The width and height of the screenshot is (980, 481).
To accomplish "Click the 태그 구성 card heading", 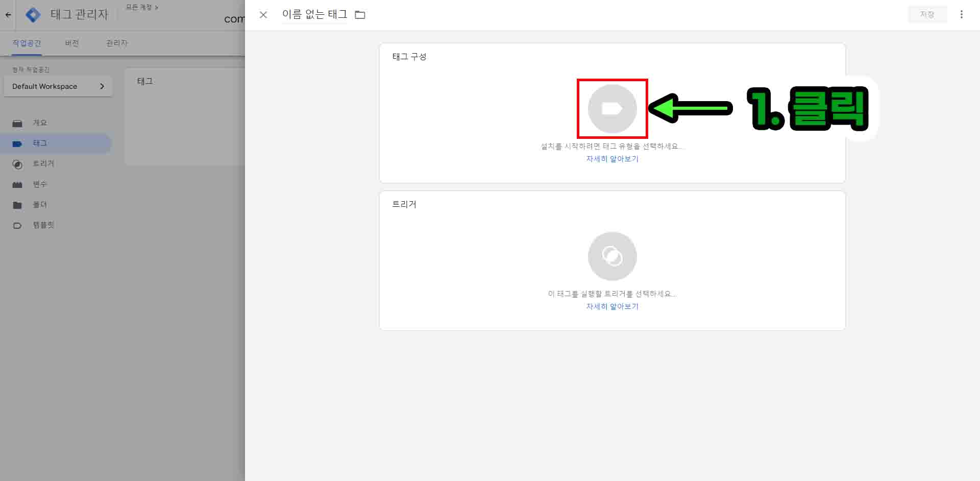I will pyautogui.click(x=409, y=57).
